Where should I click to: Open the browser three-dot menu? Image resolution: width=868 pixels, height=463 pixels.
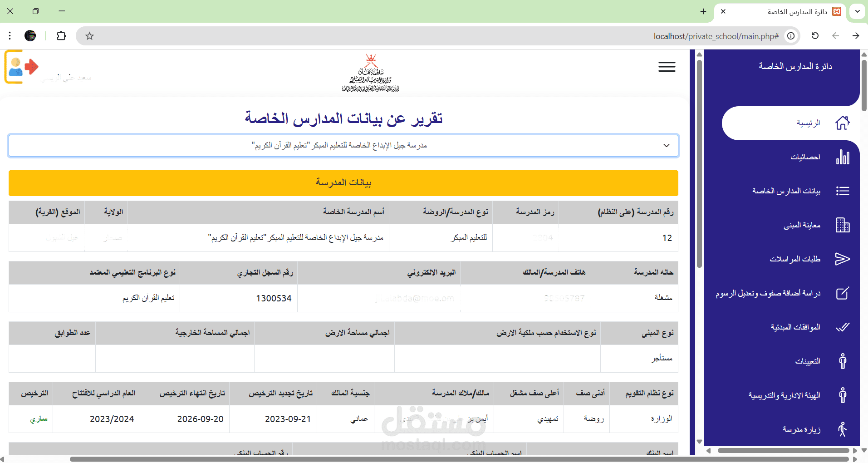10,36
